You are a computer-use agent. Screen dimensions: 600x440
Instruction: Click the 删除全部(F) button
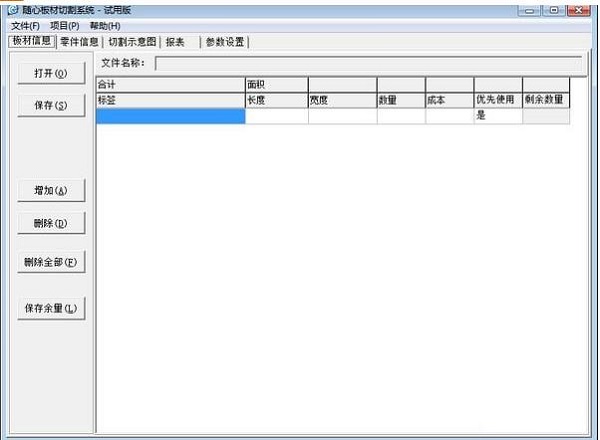(x=51, y=262)
